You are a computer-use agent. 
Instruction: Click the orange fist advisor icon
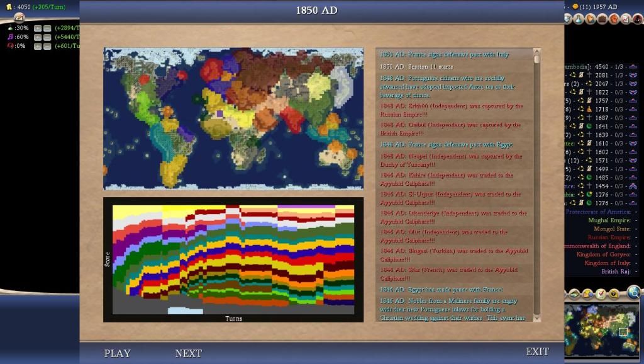(x=614, y=18)
